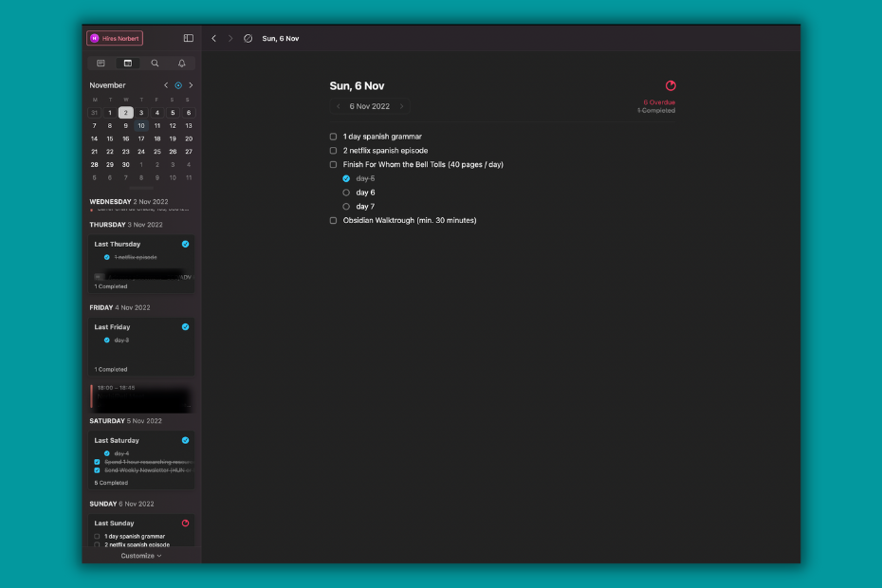Click the SATURDAY 5 Nov 2022 header
Viewport: 882px width, 588px height.
tap(125, 421)
